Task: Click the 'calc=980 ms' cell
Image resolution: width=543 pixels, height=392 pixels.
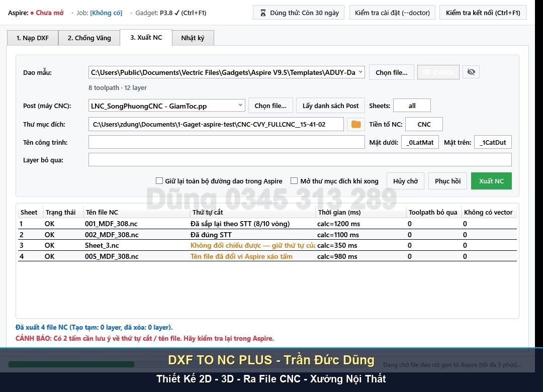Action: point(337,257)
